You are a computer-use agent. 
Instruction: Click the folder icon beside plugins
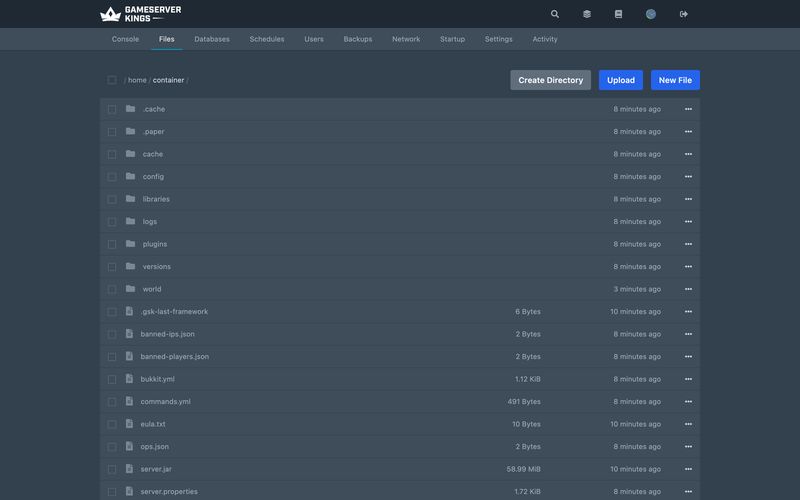click(x=131, y=243)
